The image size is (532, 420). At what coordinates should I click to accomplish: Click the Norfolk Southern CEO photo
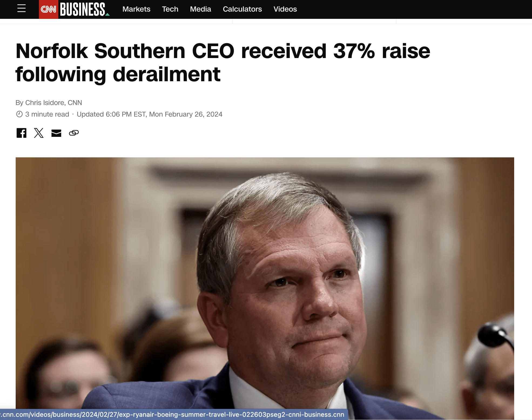[x=265, y=286]
